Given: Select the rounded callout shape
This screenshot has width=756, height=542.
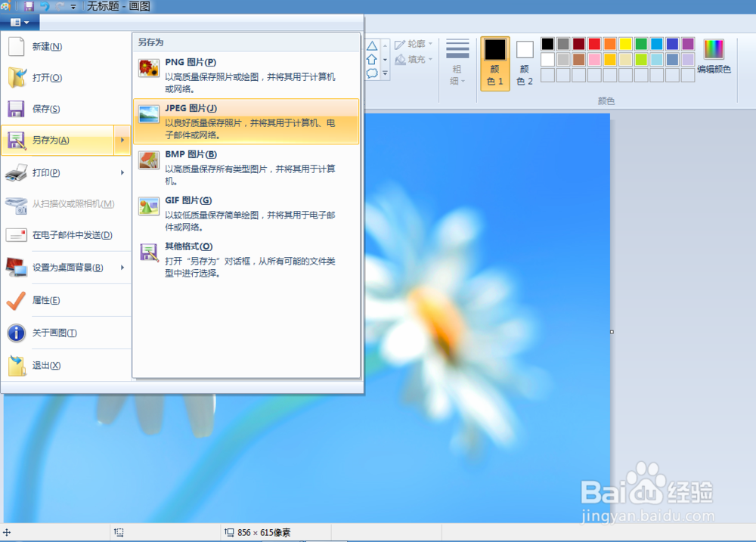Looking at the screenshot, I should [x=372, y=73].
